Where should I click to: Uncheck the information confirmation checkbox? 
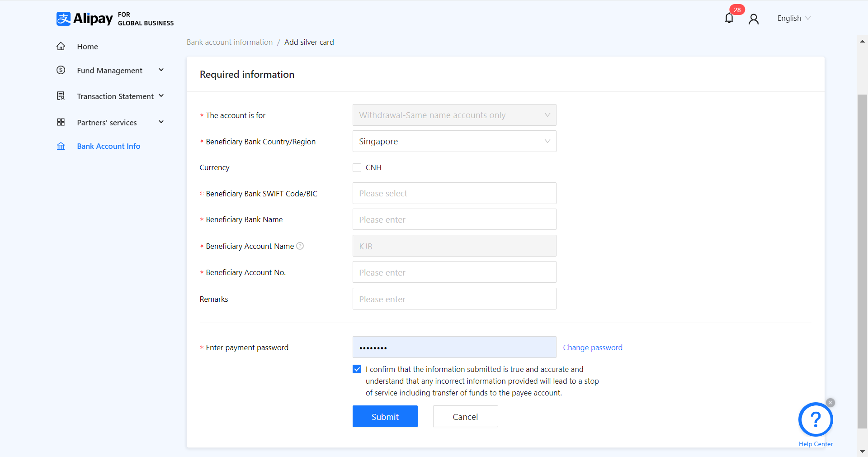[x=357, y=369]
